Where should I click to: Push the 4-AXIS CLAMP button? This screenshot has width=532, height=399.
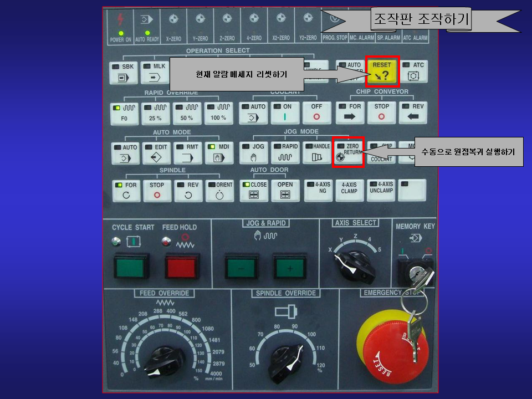click(350, 190)
